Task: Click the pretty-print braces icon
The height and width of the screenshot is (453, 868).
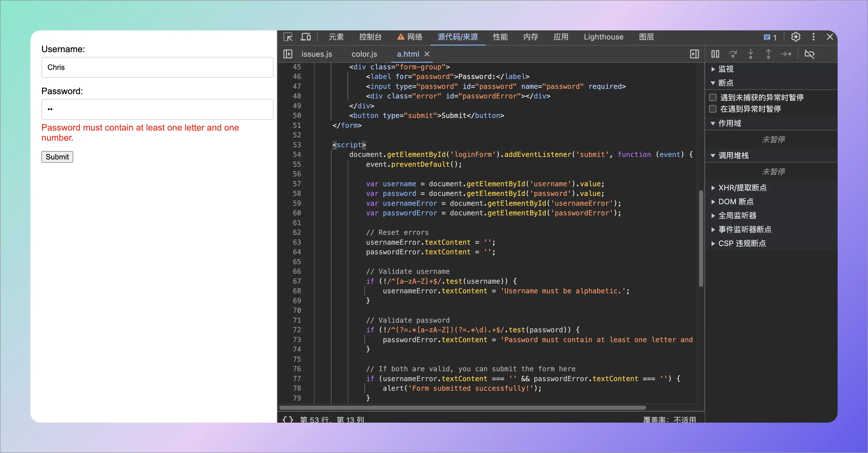Action: point(288,419)
